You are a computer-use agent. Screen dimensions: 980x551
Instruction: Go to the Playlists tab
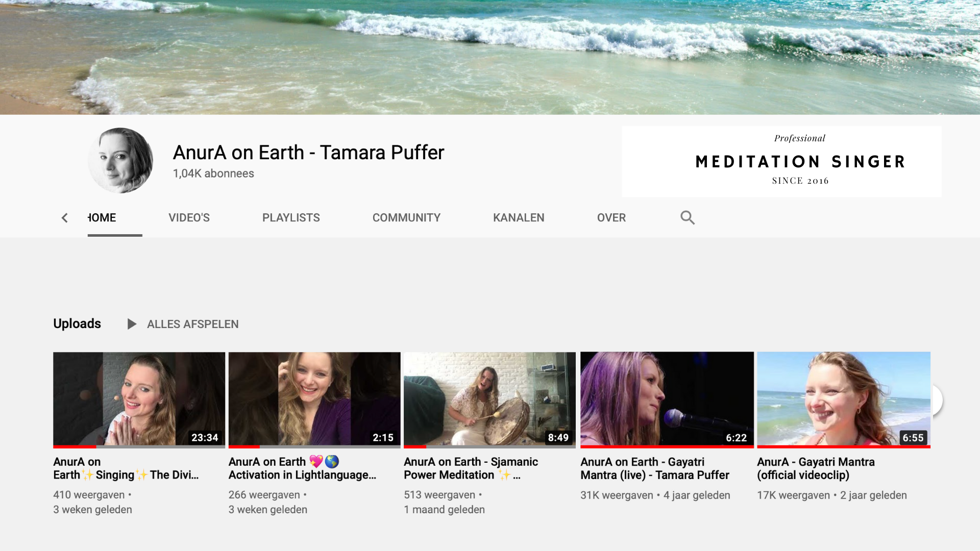291,218
